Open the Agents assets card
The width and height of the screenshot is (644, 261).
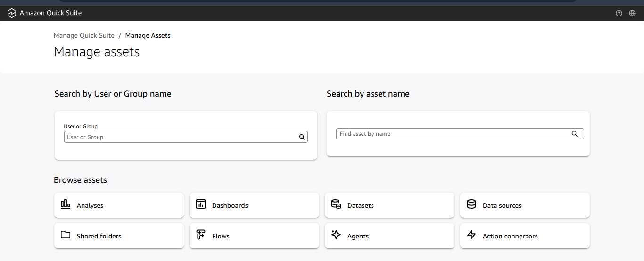click(x=389, y=236)
